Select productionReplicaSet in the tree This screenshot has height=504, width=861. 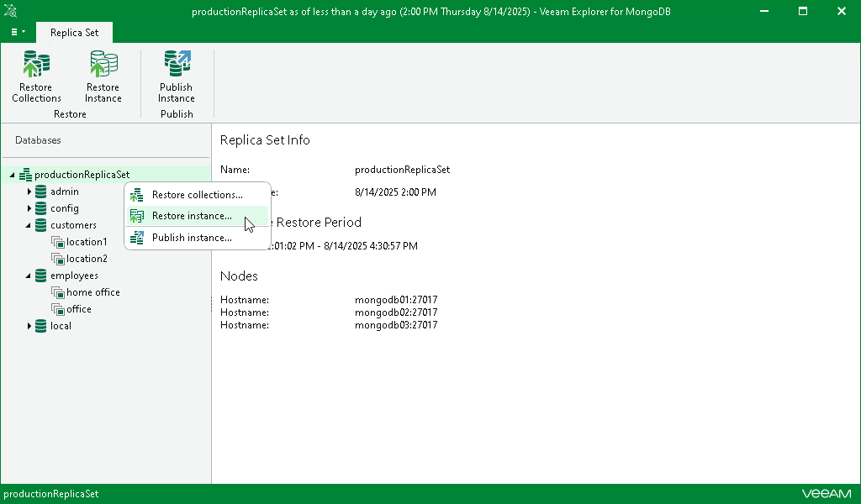[x=82, y=175]
